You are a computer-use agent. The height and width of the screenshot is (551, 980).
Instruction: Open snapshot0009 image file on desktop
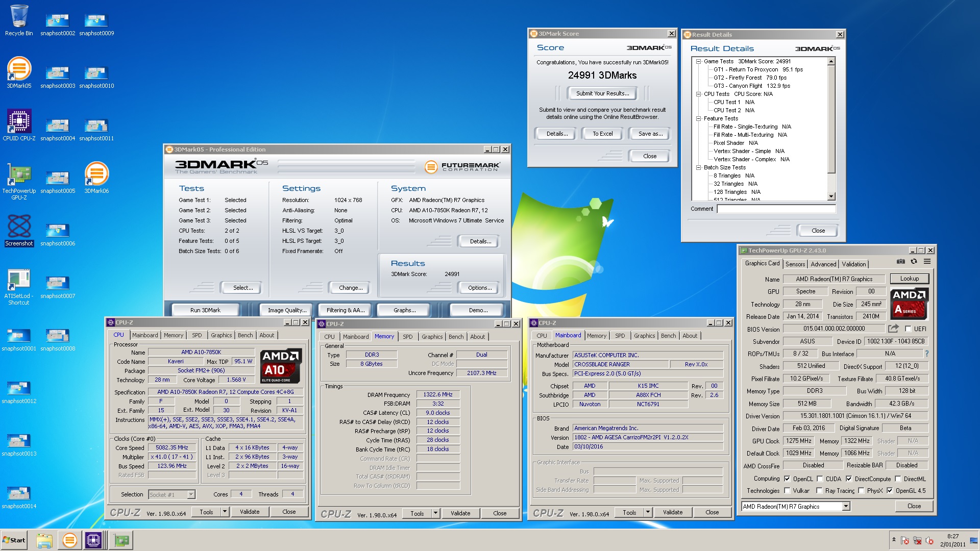point(96,24)
